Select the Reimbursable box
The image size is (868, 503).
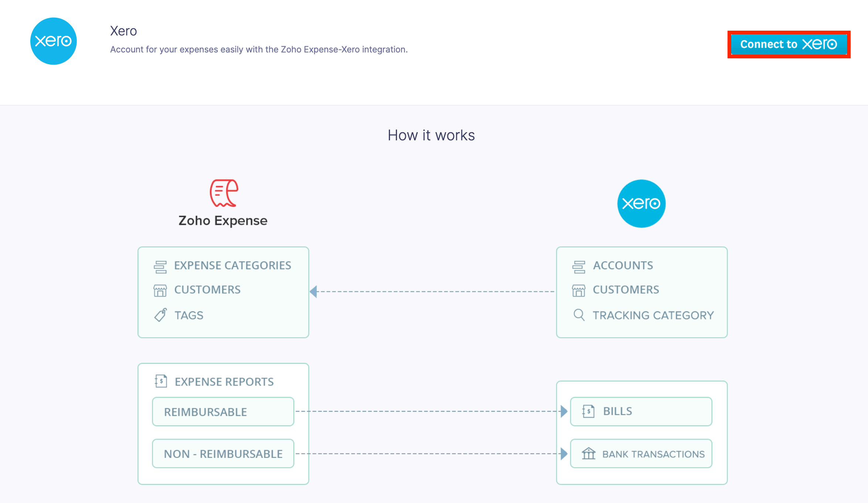point(223,411)
